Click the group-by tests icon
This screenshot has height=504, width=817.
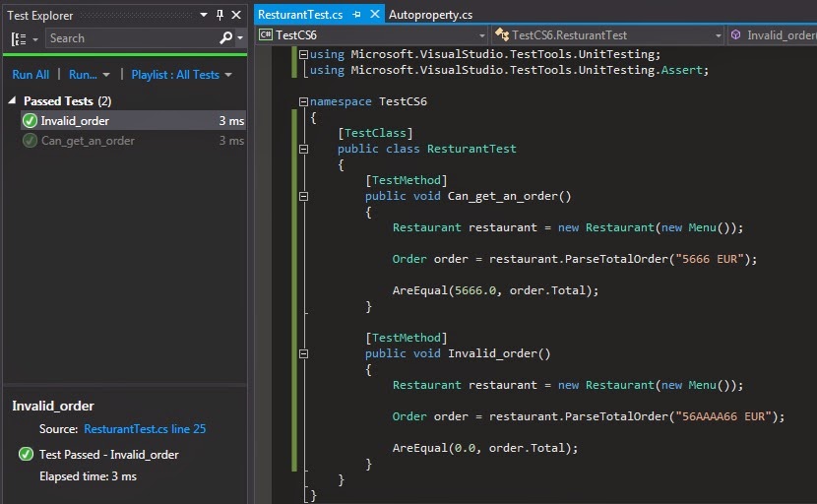[x=19, y=38]
